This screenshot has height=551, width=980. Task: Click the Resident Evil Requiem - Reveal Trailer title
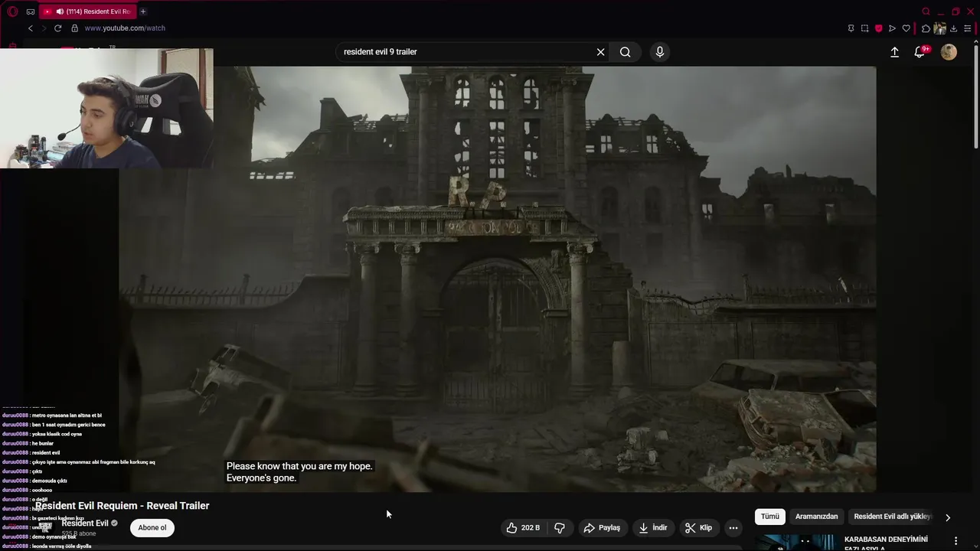pyautogui.click(x=122, y=506)
